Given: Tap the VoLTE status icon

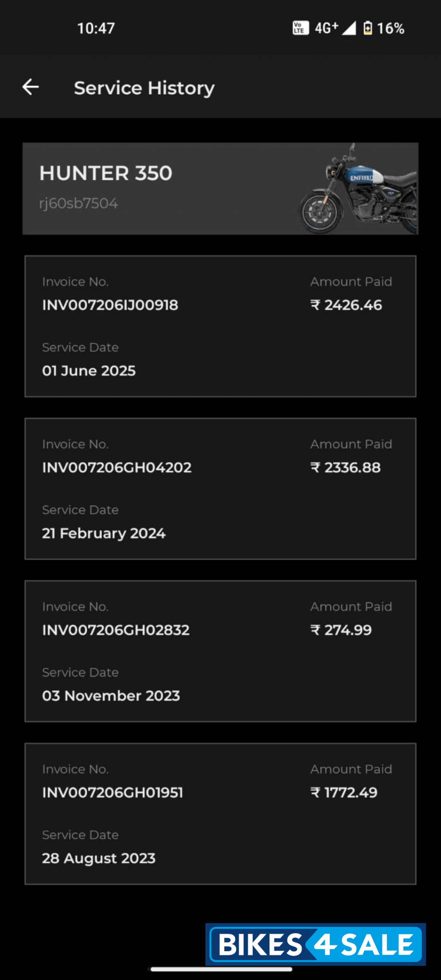Looking at the screenshot, I should click(x=300, y=28).
